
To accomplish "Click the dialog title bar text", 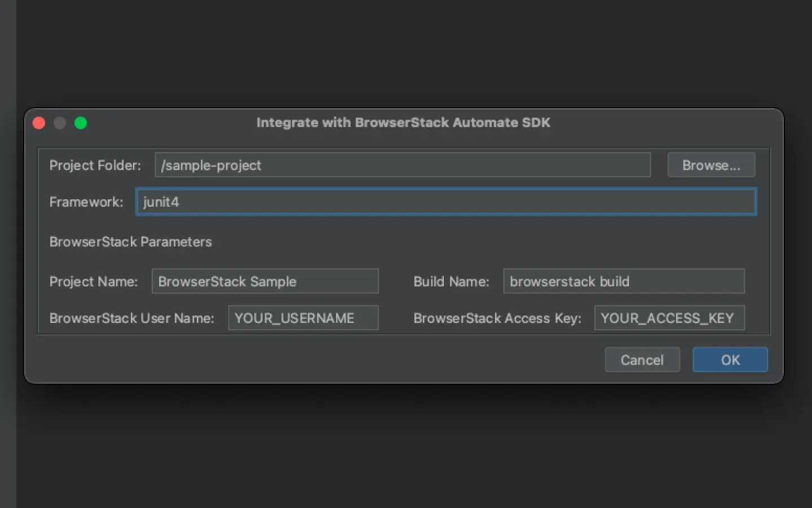I will (x=403, y=122).
